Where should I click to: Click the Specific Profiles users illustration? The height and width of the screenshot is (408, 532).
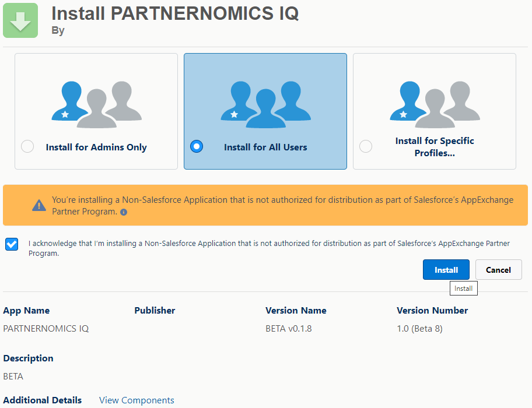pyautogui.click(x=435, y=104)
